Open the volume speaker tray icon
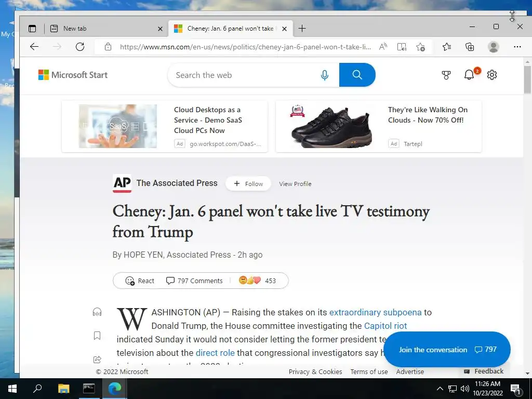The width and height of the screenshot is (532, 399). point(465,389)
